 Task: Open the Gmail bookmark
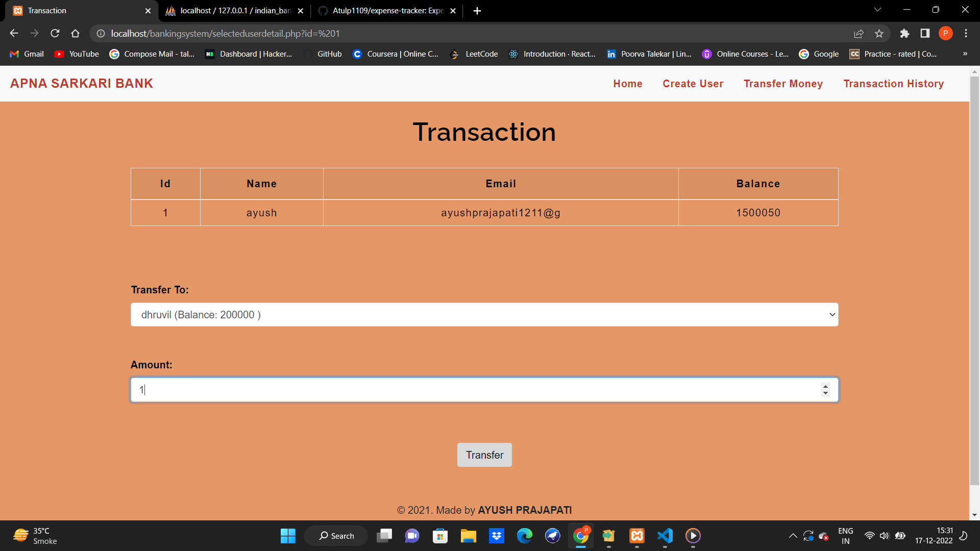(26, 54)
